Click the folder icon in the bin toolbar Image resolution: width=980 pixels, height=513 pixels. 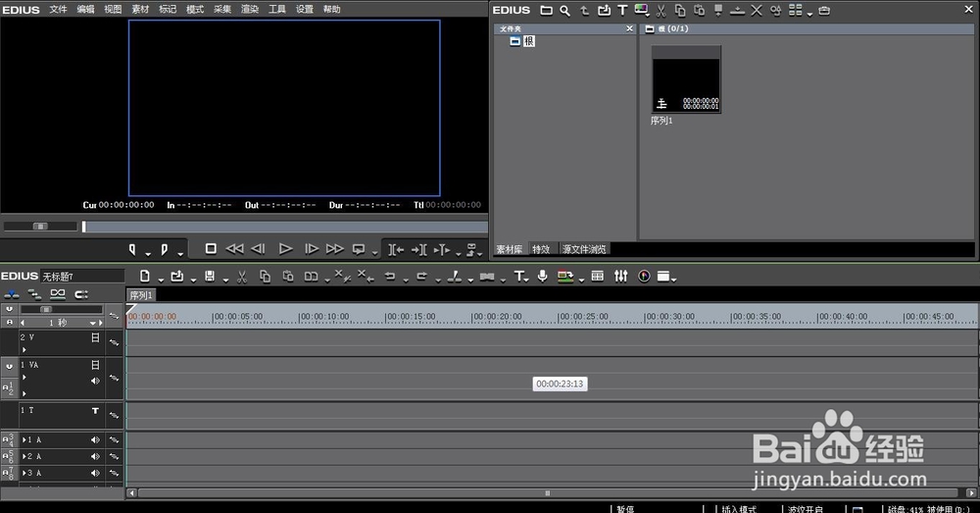click(x=546, y=10)
